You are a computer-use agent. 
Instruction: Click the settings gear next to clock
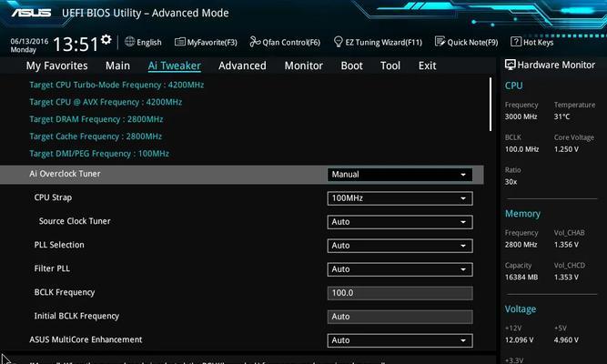[x=106, y=39]
